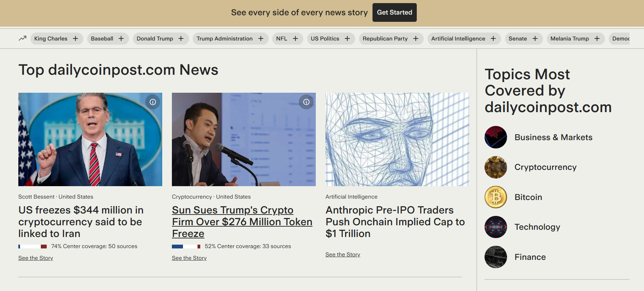Open image info icon on Sun photo

(306, 102)
